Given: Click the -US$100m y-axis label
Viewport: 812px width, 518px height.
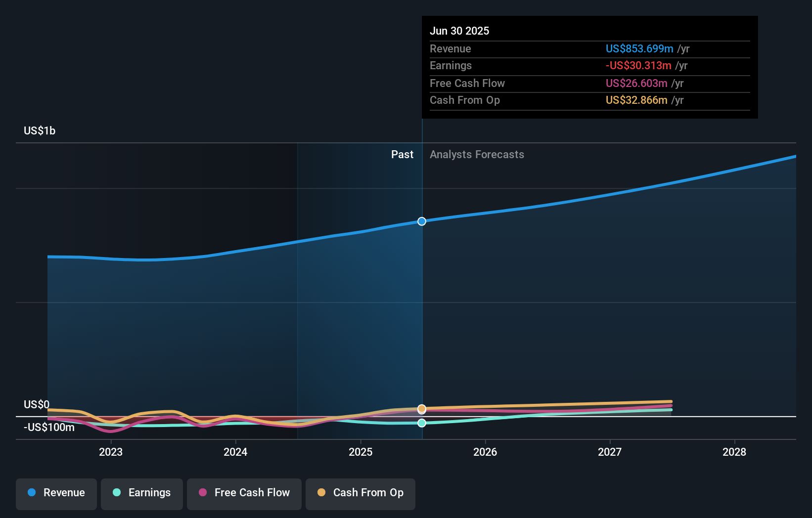Looking at the screenshot, I should point(49,428).
